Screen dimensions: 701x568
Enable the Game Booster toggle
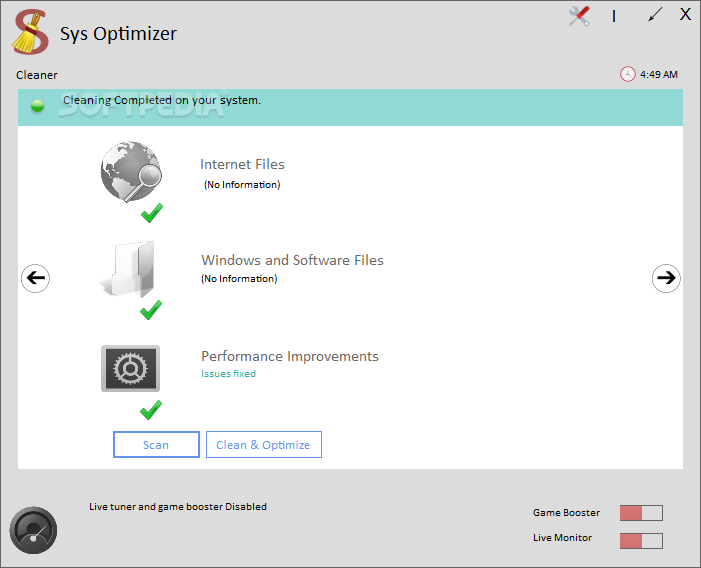pyautogui.click(x=641, y=513)
